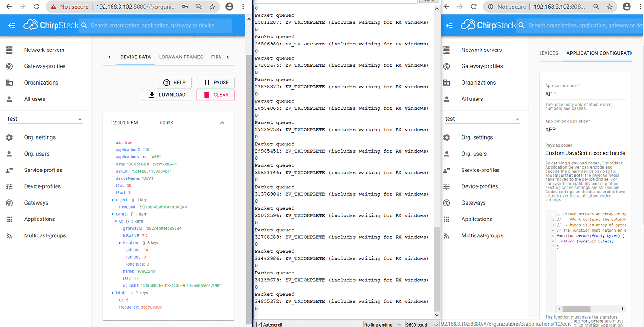This screenshot has height=327, width=644.
Task: Collapse the rxInfo tree node
Action: [x=112, y=214]
